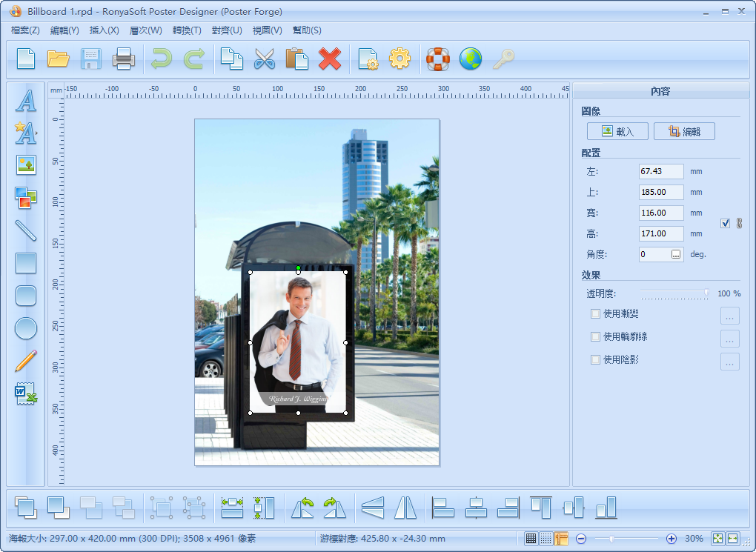Viewport: 756px width, 552px height.
Task: Enable the 使用陰影 checkbox
Action: point(595,360)
